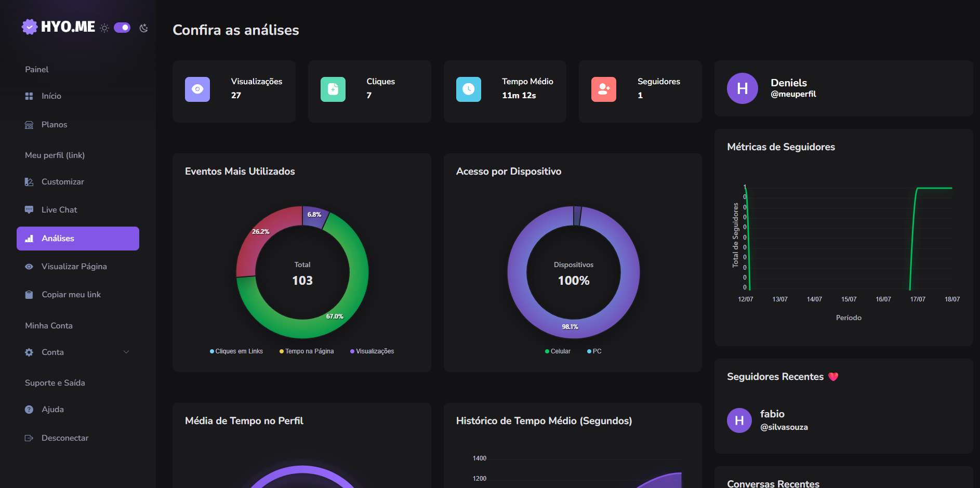980x488 pixels.
Task: Click the Tempo Médio 11m 12s card
Action: tap(505, 91)
